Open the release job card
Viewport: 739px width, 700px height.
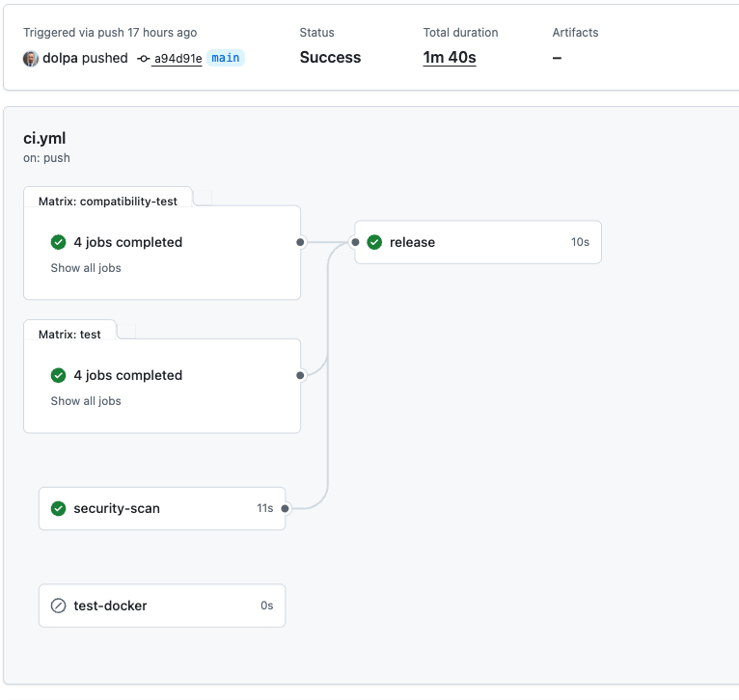479,242
